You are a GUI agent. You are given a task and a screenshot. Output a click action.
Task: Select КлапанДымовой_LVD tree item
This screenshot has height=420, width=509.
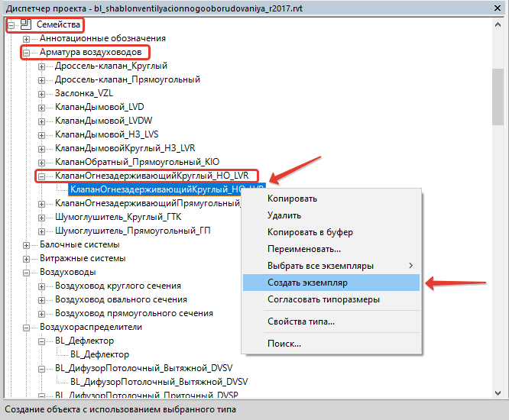[99, 107]
